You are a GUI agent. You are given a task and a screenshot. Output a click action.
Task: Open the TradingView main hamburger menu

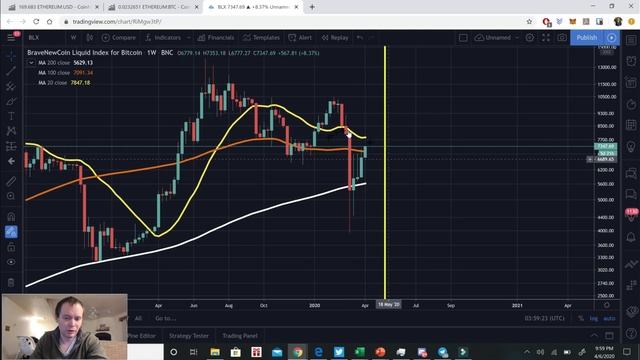(11, 38)
